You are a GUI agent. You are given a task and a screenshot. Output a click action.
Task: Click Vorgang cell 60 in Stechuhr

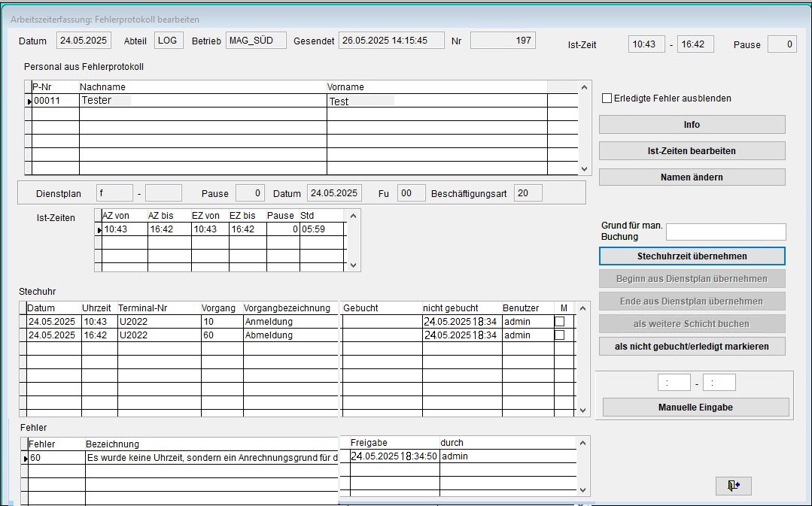(x=222, y=335)
